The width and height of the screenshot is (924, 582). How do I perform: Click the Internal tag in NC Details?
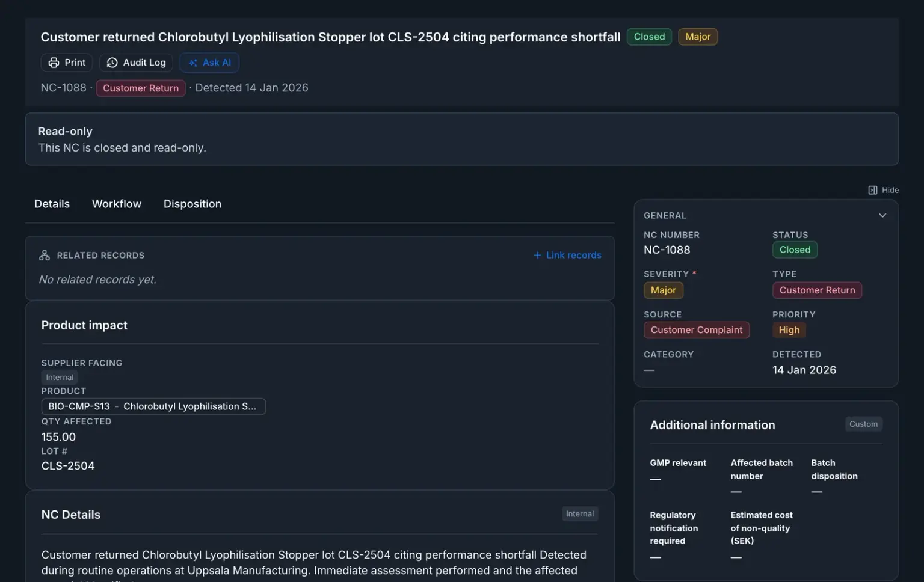tap(580, 514)
